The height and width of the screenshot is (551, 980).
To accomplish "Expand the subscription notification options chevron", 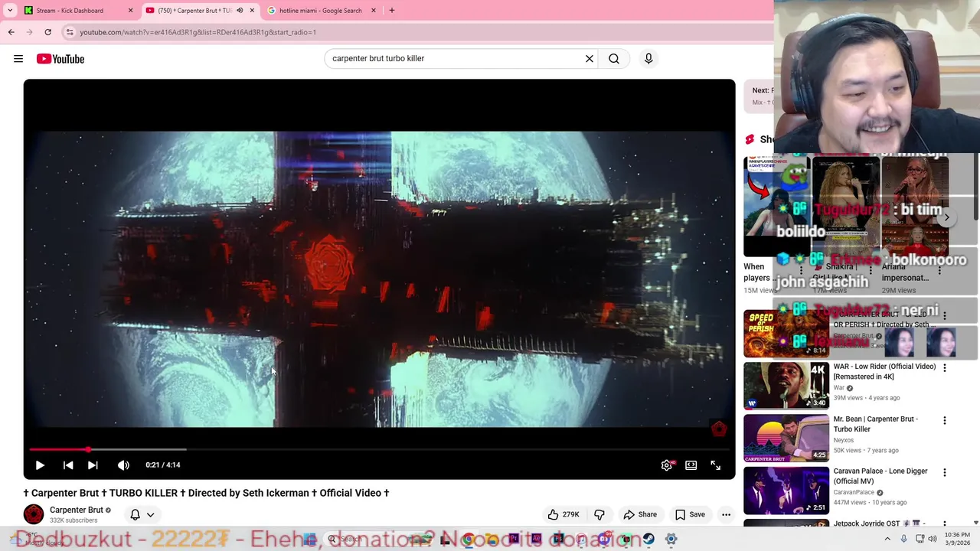I will (151, 514).
